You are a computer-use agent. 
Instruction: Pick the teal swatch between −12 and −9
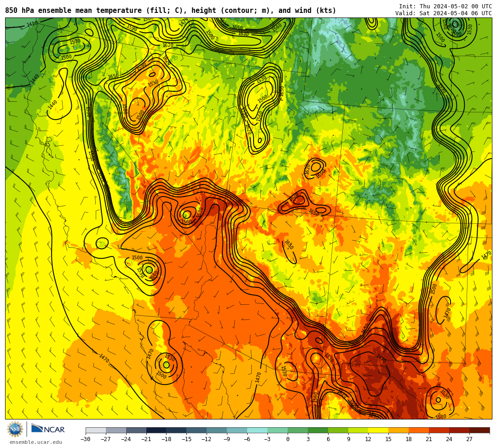coord(217,430)
